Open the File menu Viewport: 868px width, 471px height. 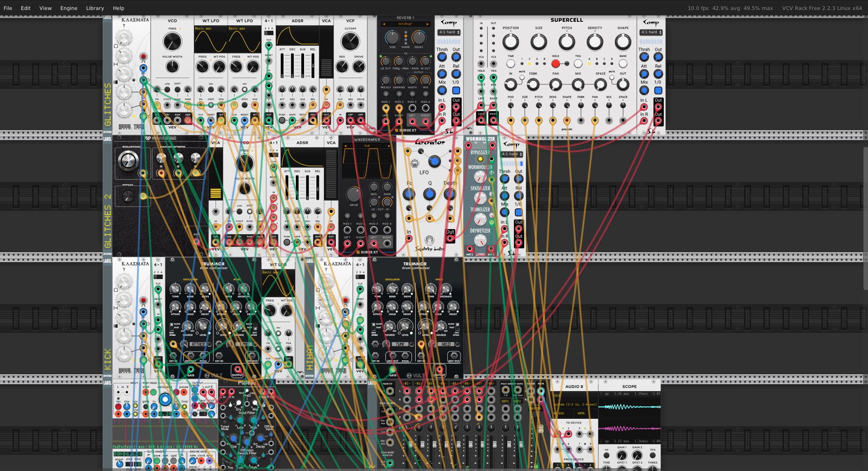[x=8, y=8]
